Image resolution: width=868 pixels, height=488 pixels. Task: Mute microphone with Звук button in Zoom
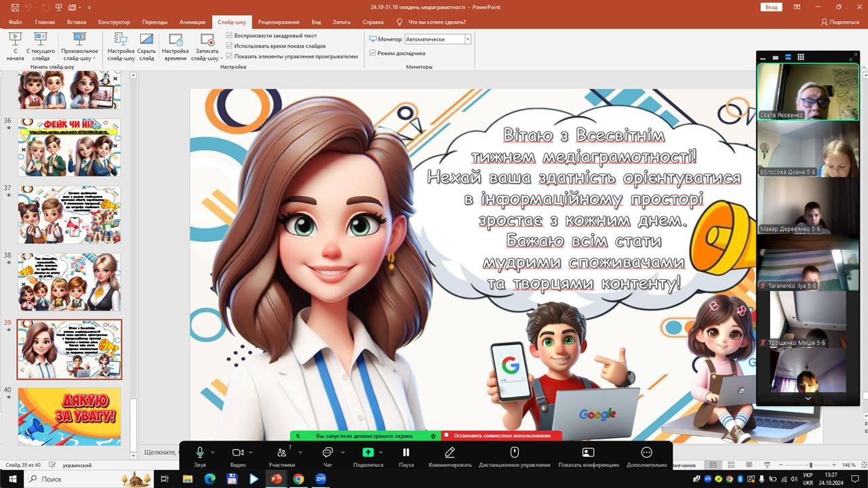(200, 456)
